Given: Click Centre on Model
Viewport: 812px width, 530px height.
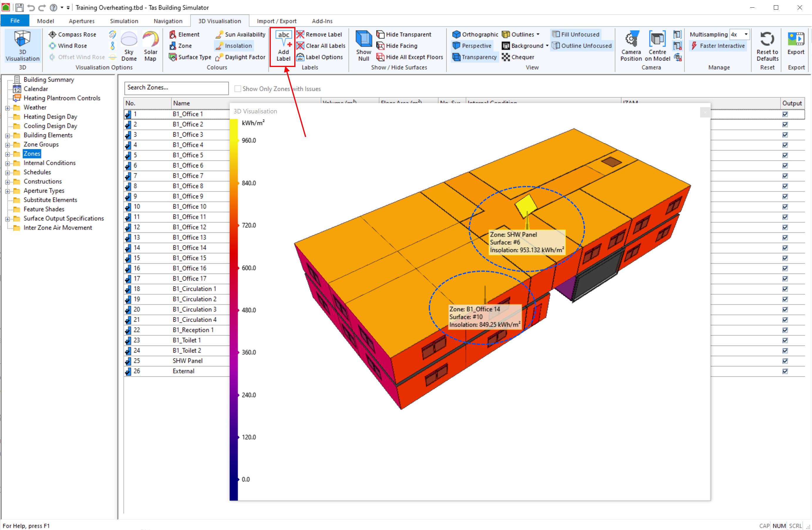Looking at the screenshot, I should coord(658,46).
